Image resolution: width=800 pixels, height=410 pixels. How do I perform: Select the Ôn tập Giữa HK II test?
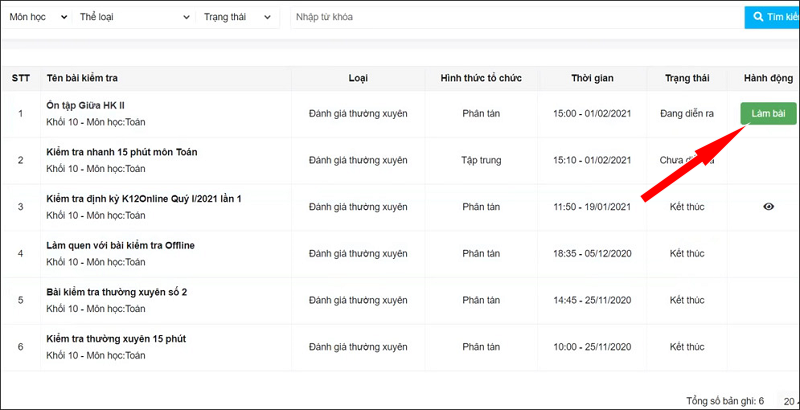point(85,105)
